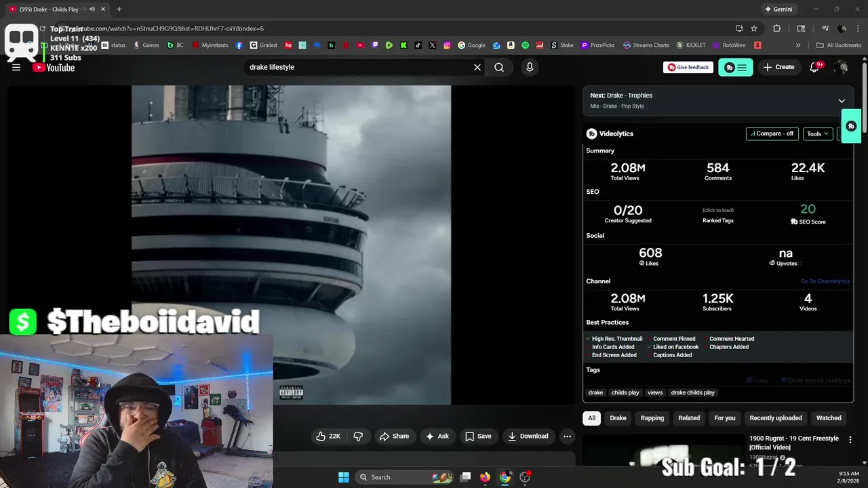Image resolution: width=868 pixels, height=488 pixels.
Task: Open the YouTube hamburger guide menu
Action: (16, 67)
